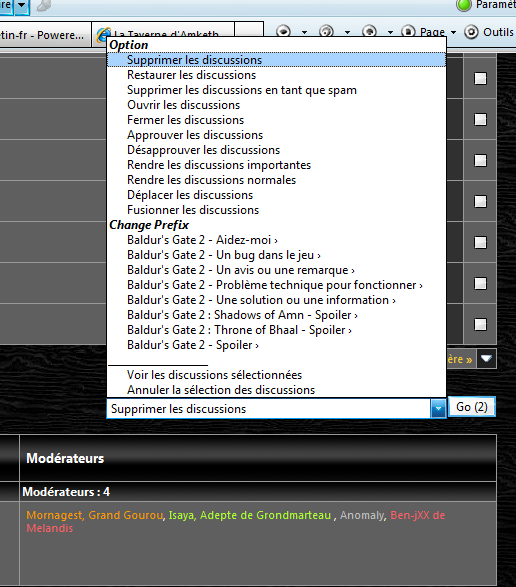
Task: Expand the Print button dropdown arrow
Action: click(391, 33)
